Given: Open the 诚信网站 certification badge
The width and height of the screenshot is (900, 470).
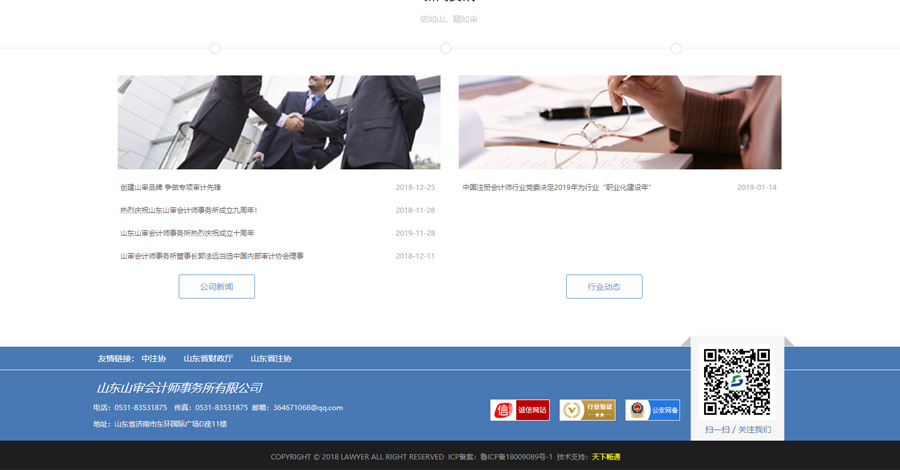Looking at the screenshot, I should click(x=520, y=410).
